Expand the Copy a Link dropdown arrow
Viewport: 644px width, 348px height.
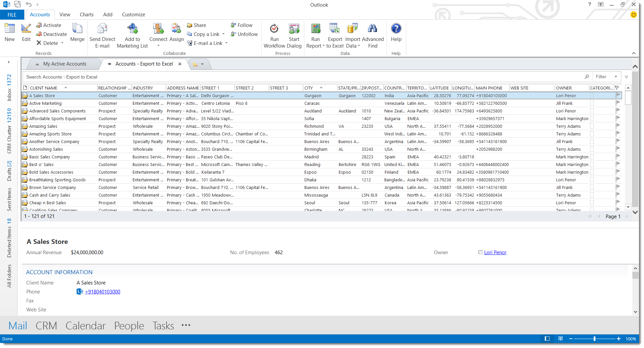click(x=223, y=34)
